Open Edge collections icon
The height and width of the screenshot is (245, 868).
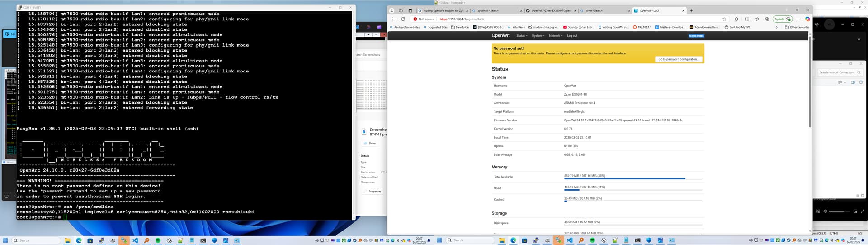tap(767, 19)
